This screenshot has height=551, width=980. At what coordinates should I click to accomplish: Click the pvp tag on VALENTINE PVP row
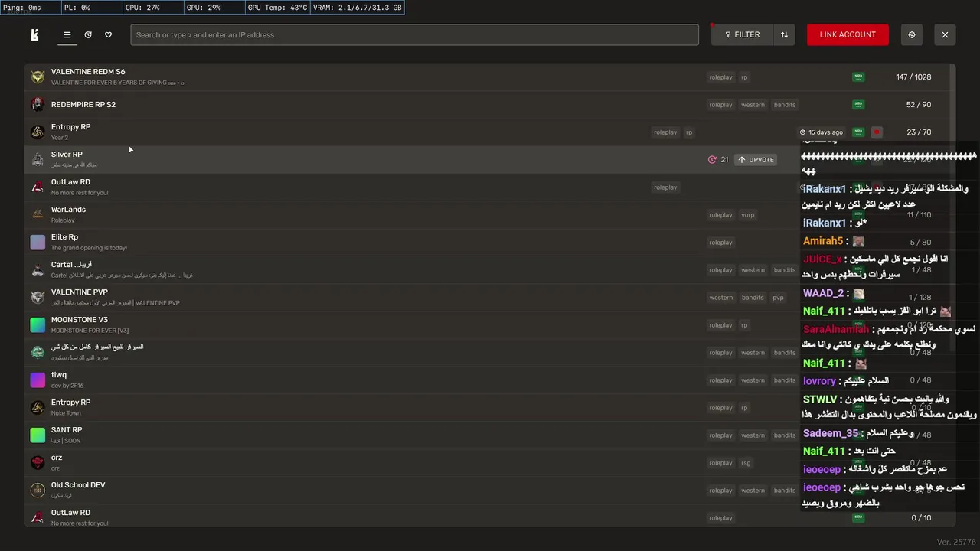point(778,298)
